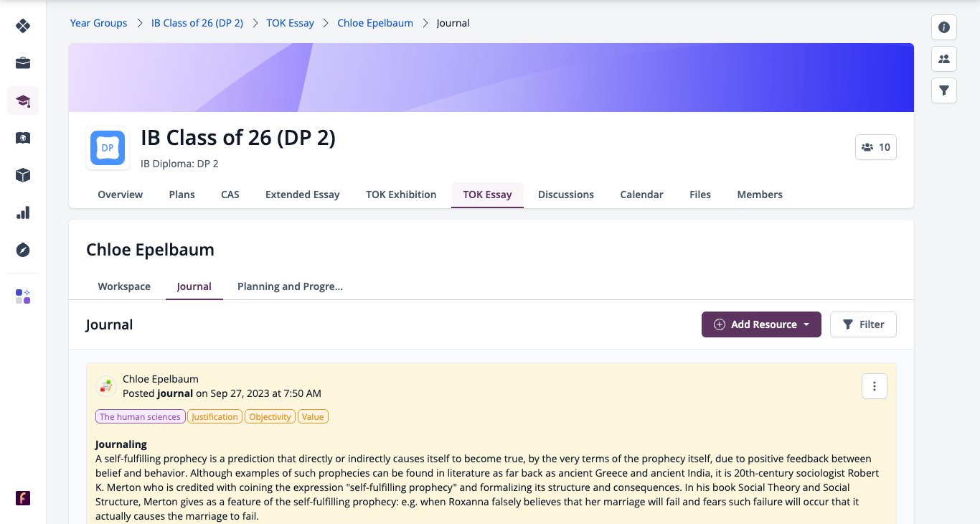Select the TOK Essay tab
Viewport: 980px width, 524px height.
pos(487,195)
